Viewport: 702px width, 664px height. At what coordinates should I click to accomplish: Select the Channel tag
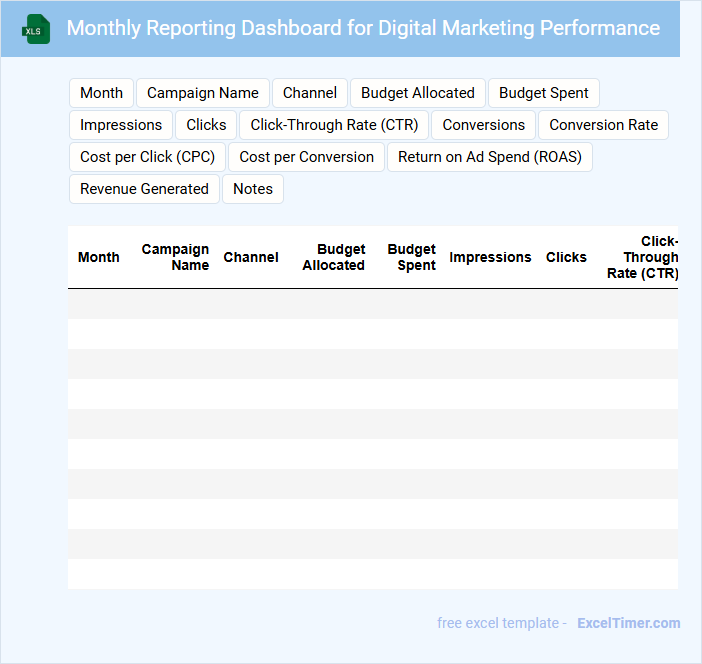click(x=310, y=93)
